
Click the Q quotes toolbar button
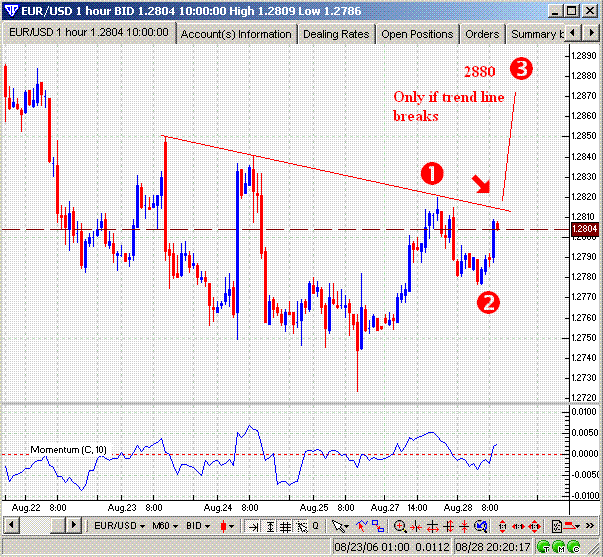(x=315, y=526)
